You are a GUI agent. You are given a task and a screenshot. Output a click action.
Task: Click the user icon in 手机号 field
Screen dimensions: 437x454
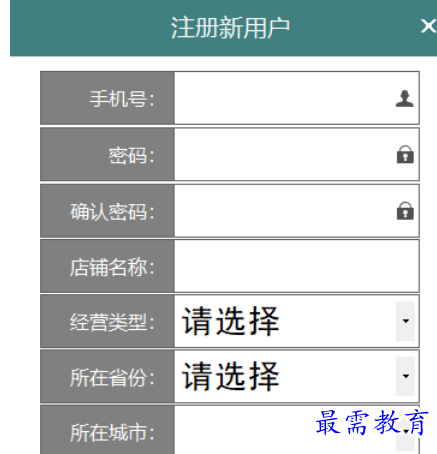[x=405, y=99]
